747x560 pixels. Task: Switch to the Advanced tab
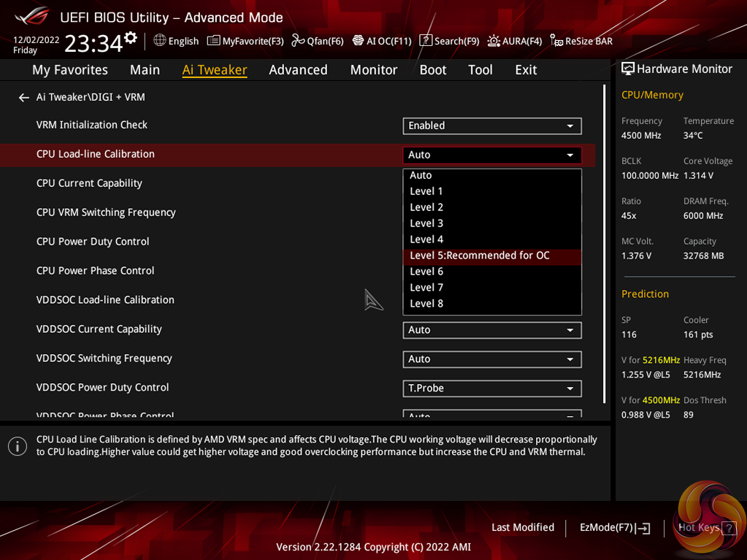point(298,69)
